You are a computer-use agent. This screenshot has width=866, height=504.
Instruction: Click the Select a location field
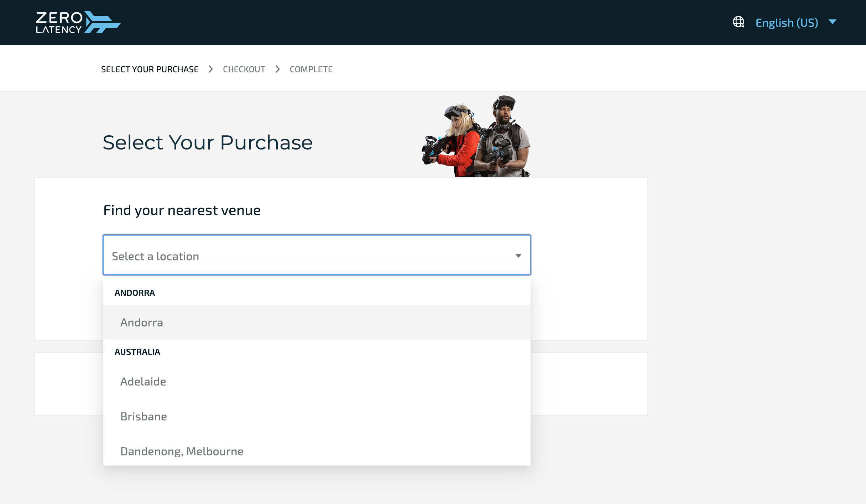[x=317, y=255]
